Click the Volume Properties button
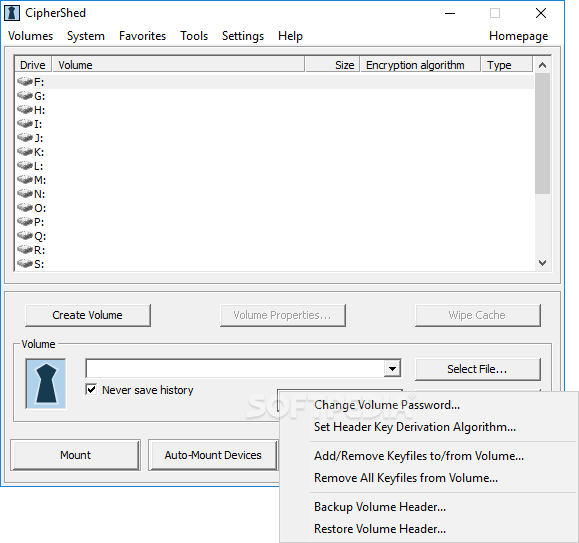 (x=283, y=315)
